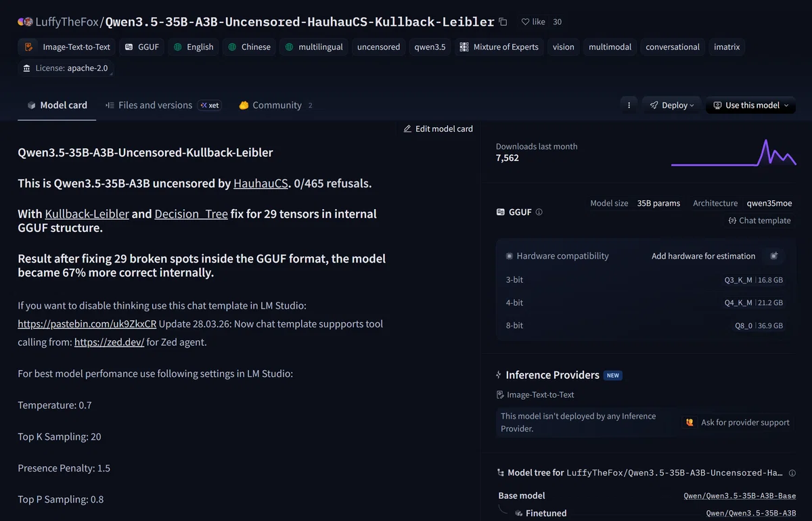Click the downloads sparkline chart
The height and width of the screenshot is (521, 812).
click(x=734, y=152)
